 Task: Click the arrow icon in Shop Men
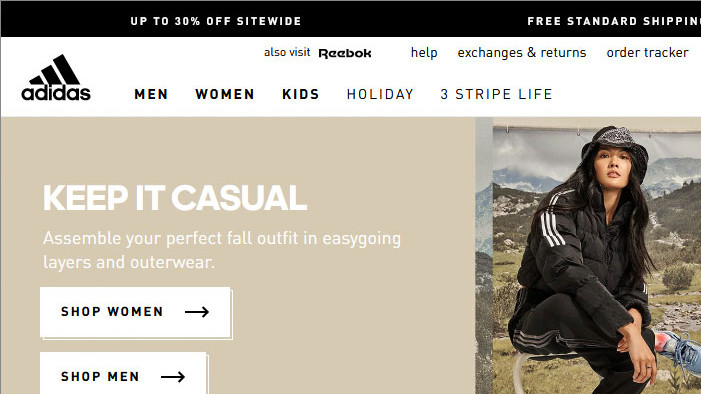[x=173, y=377]
